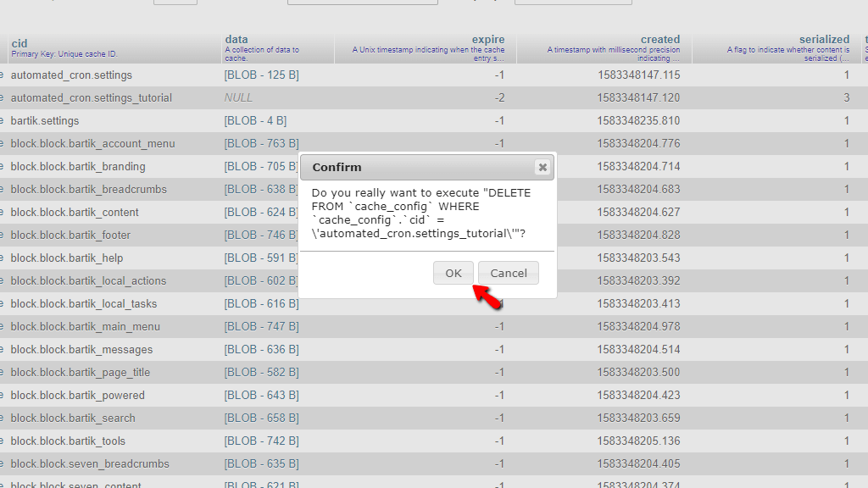868x488 pixels.
Task: Click the created value 1583348147.115
Action: click(639, 75)
